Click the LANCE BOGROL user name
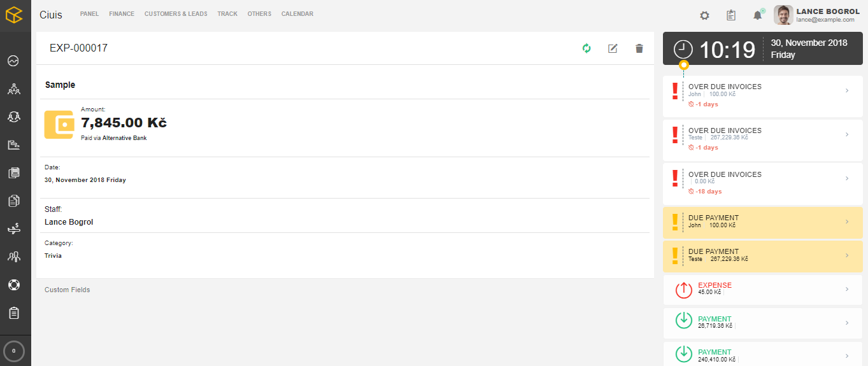The height and width of the screenshot is (366, 868). click(828, 11)
